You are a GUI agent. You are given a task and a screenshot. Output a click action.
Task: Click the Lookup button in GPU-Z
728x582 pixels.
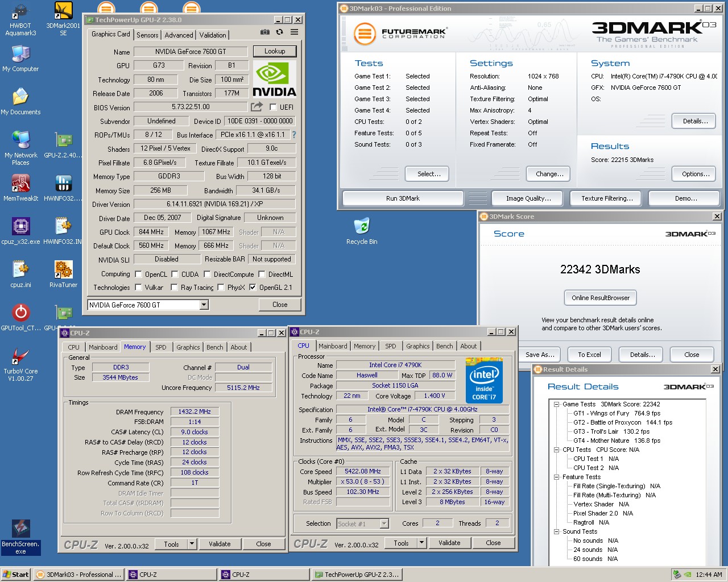pos(275,51)
